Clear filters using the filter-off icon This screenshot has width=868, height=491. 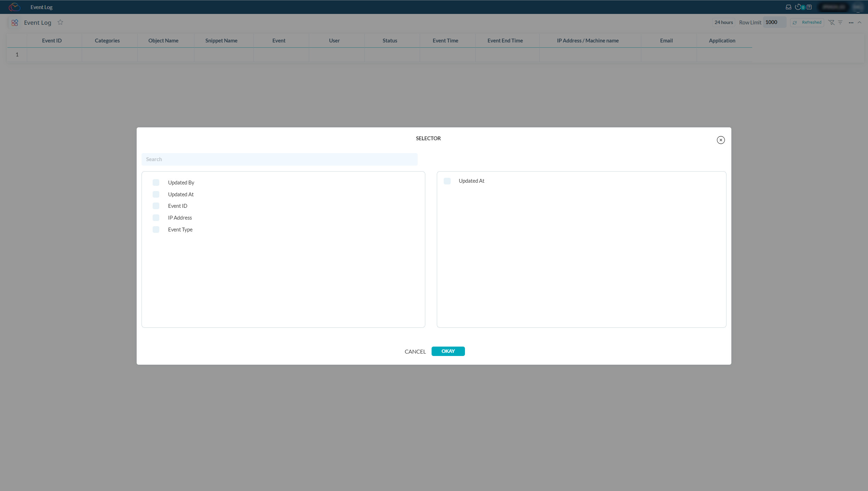tap(832, 22)
